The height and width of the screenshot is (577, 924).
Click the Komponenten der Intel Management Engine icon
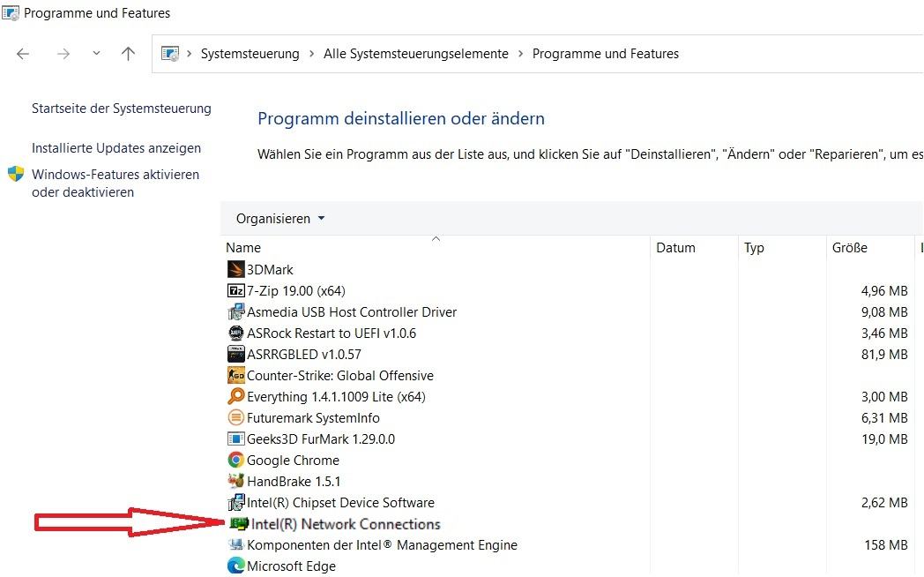[x=235, y=545]
